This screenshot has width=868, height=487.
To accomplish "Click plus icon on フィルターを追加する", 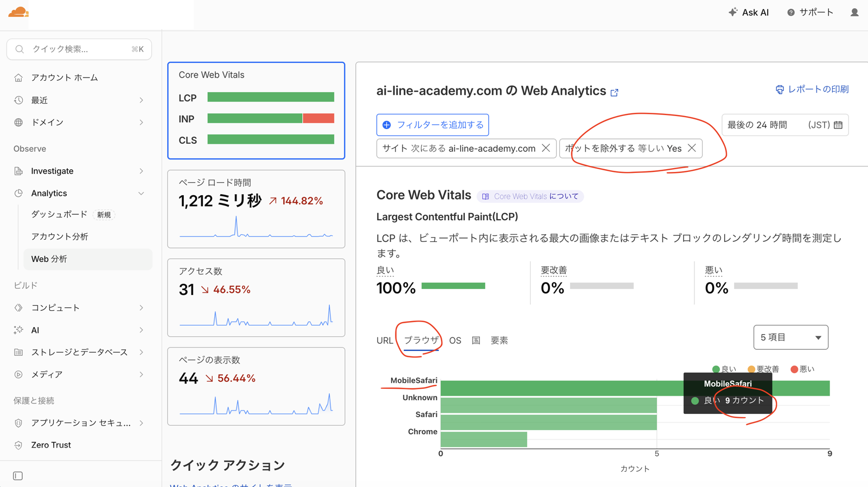I will pos(387,125).
